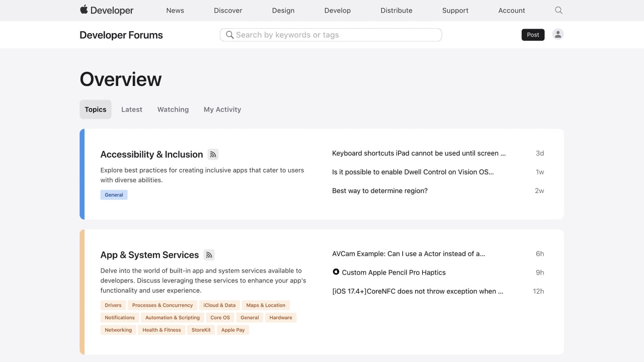The width and height of the screenshot is (644, 362).
Task: Open the user profile icon
Action: (x=557, y=34)
